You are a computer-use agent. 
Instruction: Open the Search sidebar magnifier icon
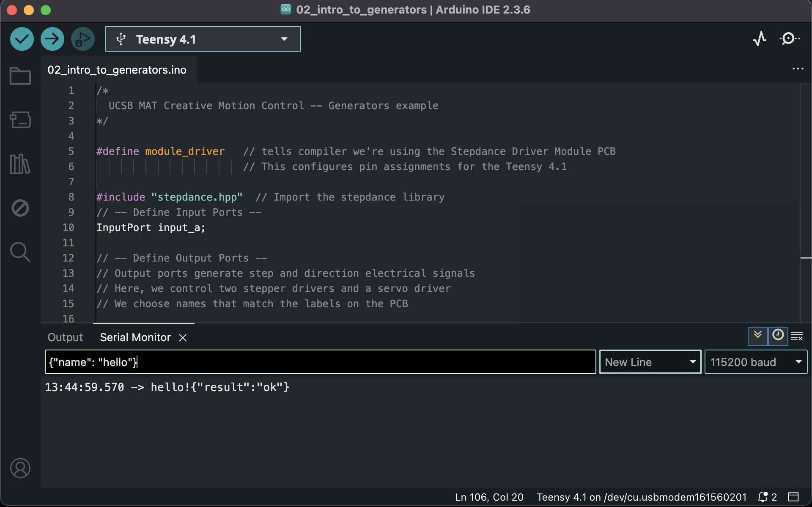20,252
